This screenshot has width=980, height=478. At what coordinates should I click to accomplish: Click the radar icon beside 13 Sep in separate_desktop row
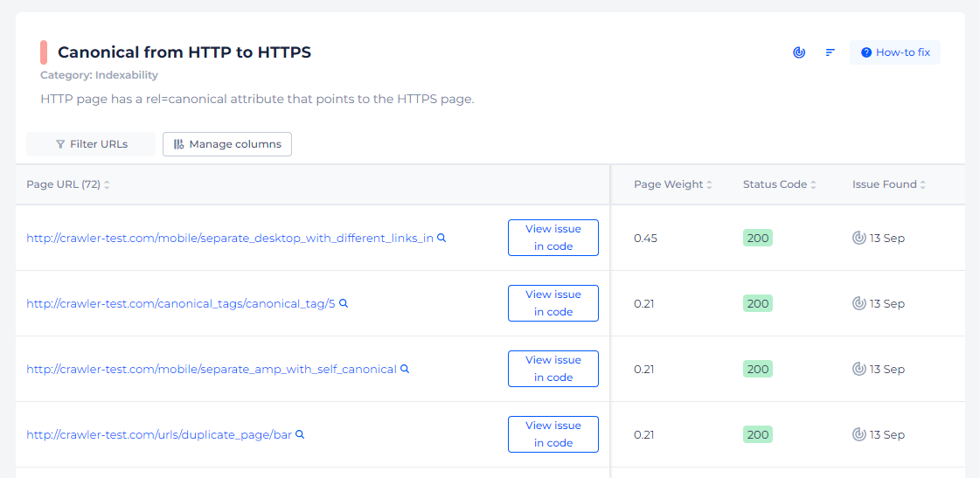pyautogui.click(x=859, y=238)
